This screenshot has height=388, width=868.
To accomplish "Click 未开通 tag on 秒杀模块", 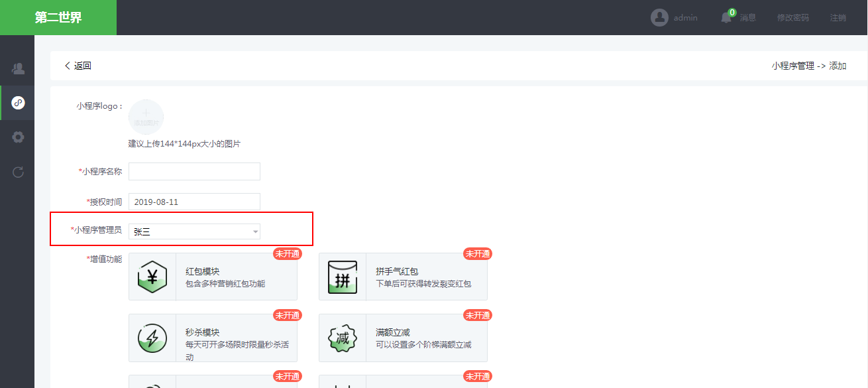I will point(288,315).
